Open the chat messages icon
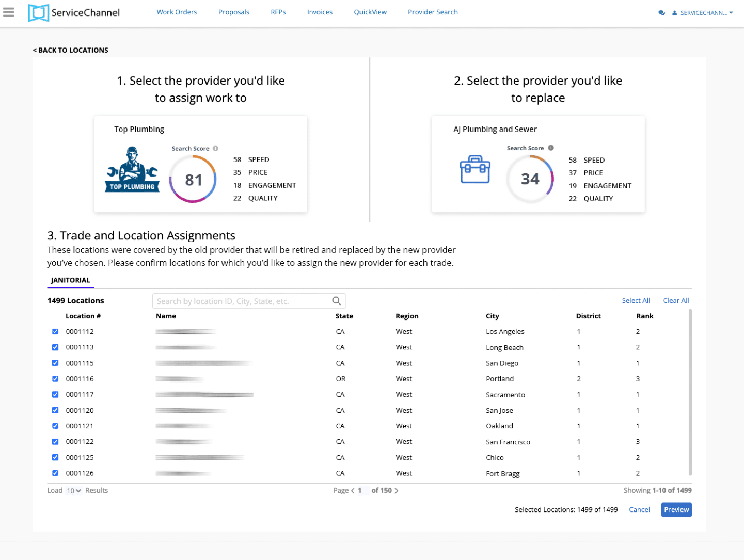The image size is (744, 560). 662,12
